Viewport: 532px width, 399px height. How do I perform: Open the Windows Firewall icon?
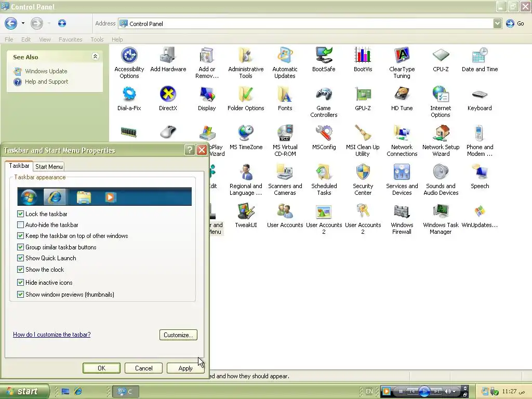click(402, 219)
